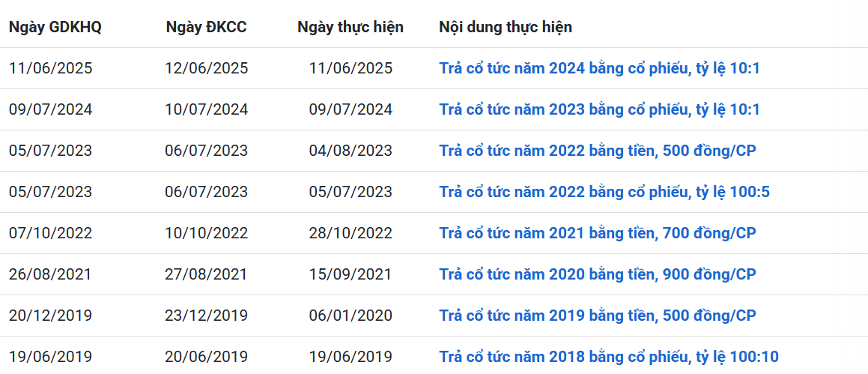Open the 2023 stock dividend 10:1 link
Image resolution: width=868 pixels, height=374 pixels.
600,109
